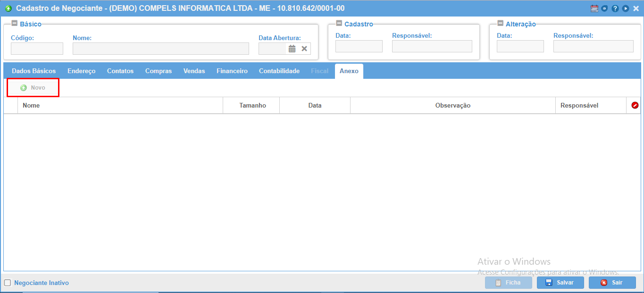
Task: Click the Nome input field
Action: coord(161,49)
